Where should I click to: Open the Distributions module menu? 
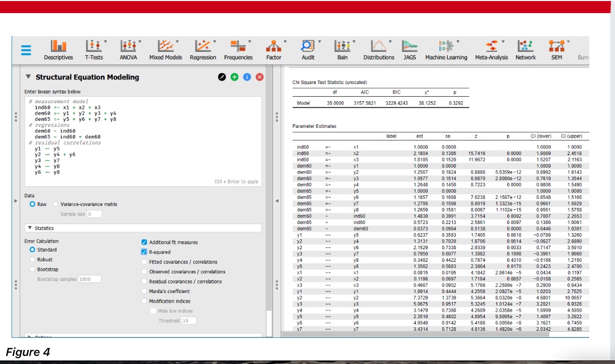pyautogui.click(x=379, y=50)
